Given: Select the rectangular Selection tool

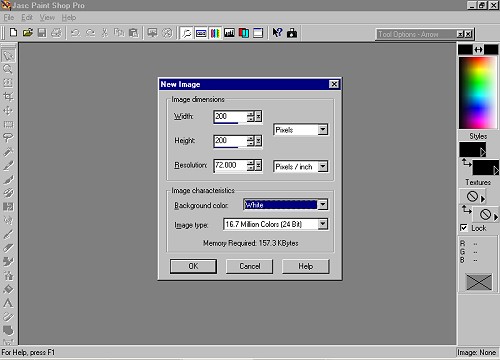Looking at the screenshot, I should click(x=8, y=124).
